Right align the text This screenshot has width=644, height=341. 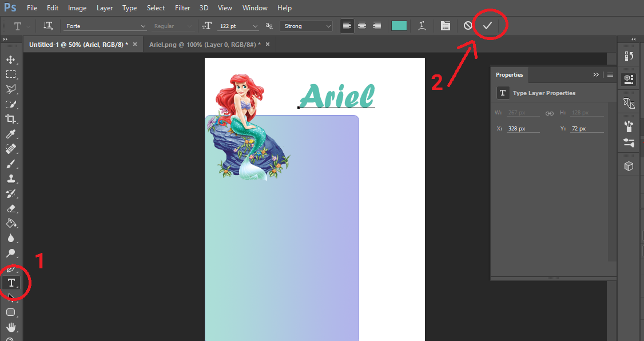pyautogui.click(x=377, y=26)
